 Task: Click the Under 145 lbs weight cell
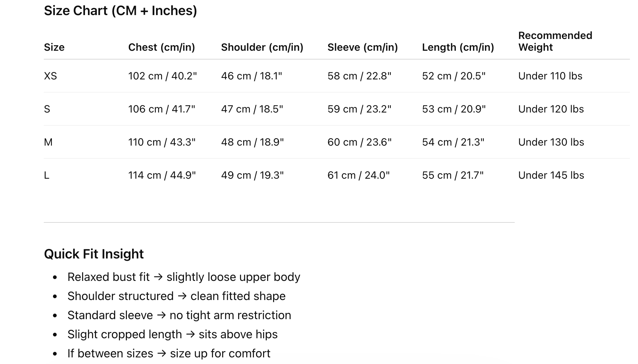(551, 175)
